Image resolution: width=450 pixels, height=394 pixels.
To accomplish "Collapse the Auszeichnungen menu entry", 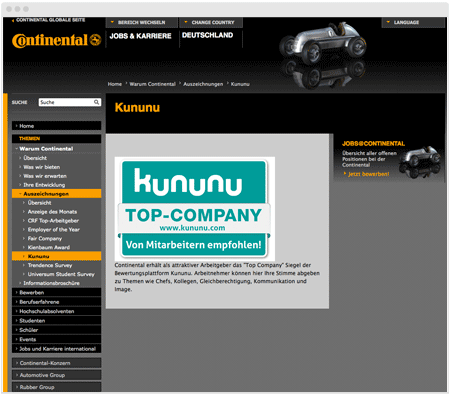I will tap(56, 194).
